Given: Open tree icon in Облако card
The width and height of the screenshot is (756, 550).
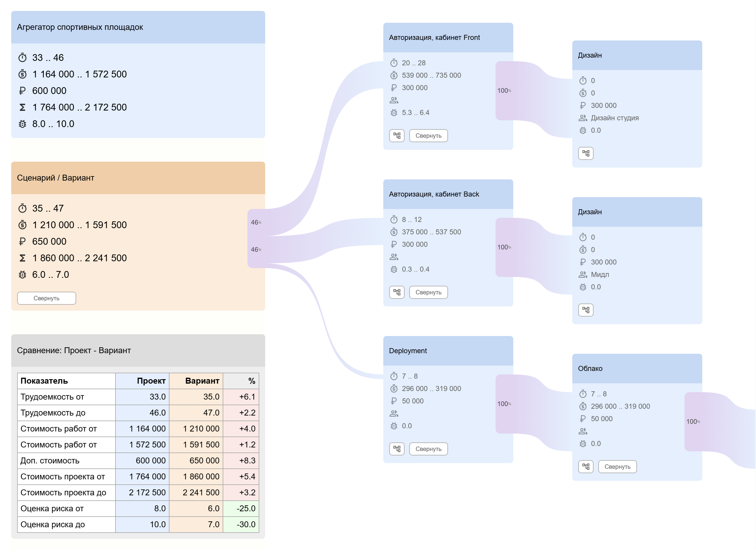Looking at the screenshot, I should tap(586, 467).
